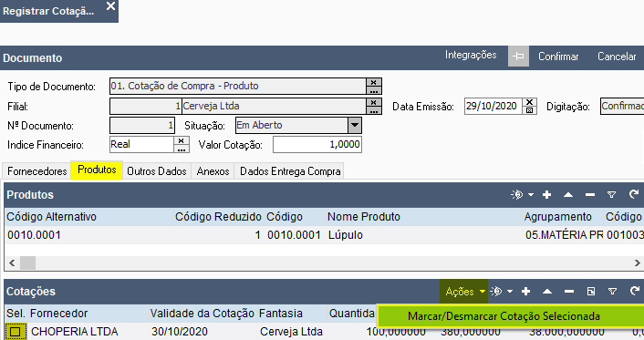Confirm the document with Confirmar
The width and height of the screenshot is (644, 340).
point(558,57)
